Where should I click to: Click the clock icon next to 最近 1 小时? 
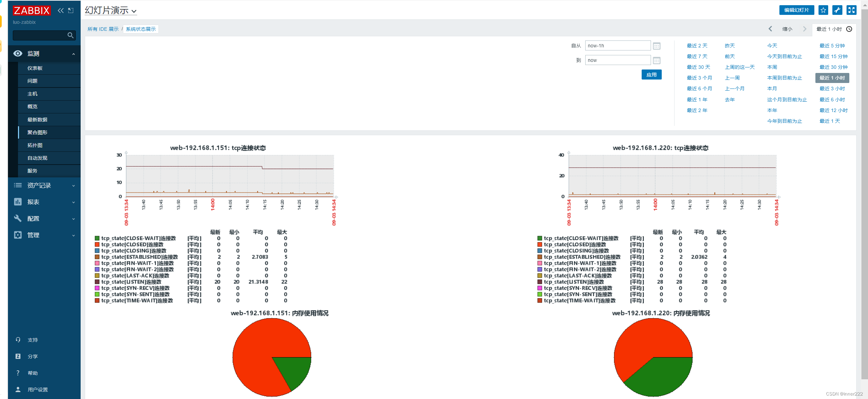tap(849, 29)
